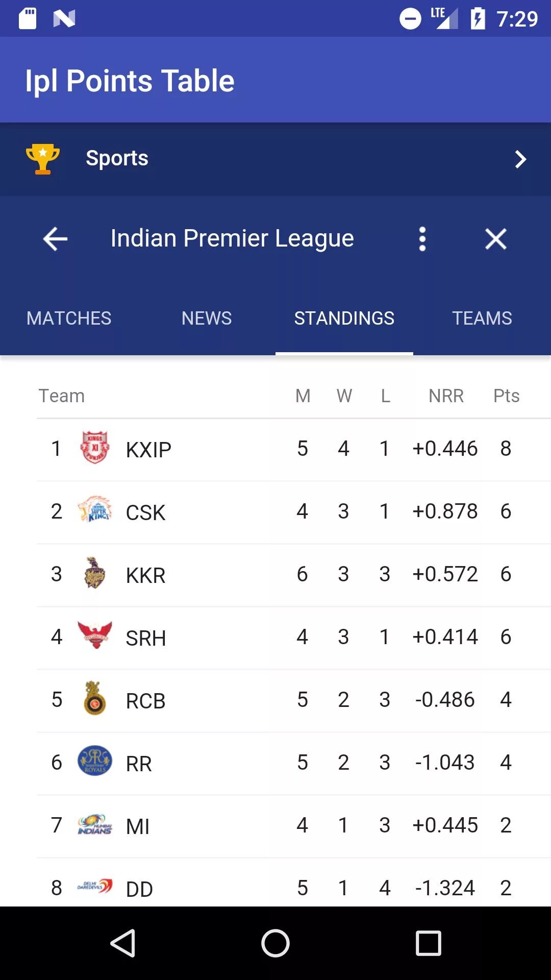The width and height of the screenshot is (551, 980).
Task: Tap the KKR team logo
Action: point(95,573)
